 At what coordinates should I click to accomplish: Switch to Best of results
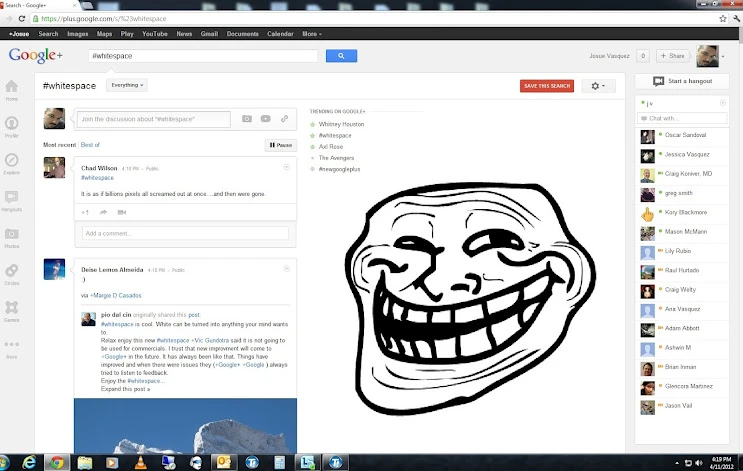coord(90,145)
